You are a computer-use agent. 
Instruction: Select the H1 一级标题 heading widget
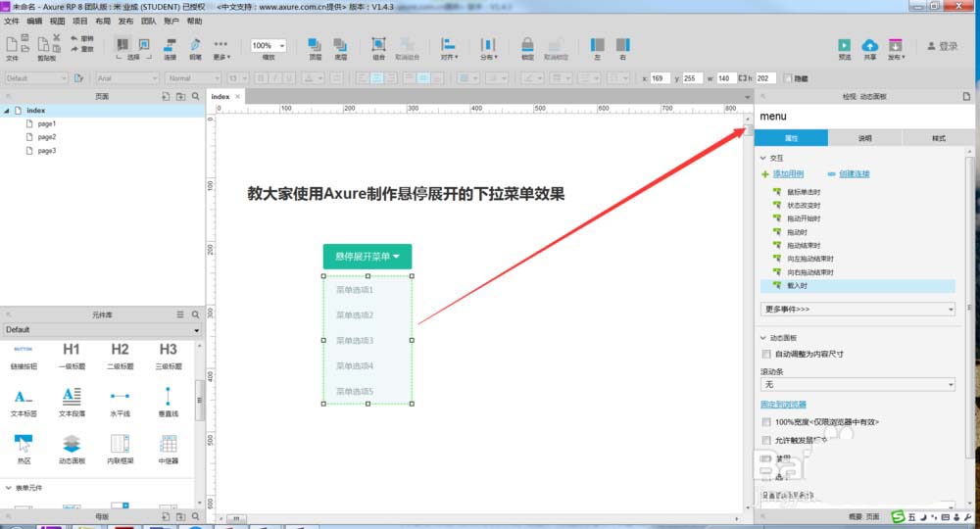tap(72, 356)
